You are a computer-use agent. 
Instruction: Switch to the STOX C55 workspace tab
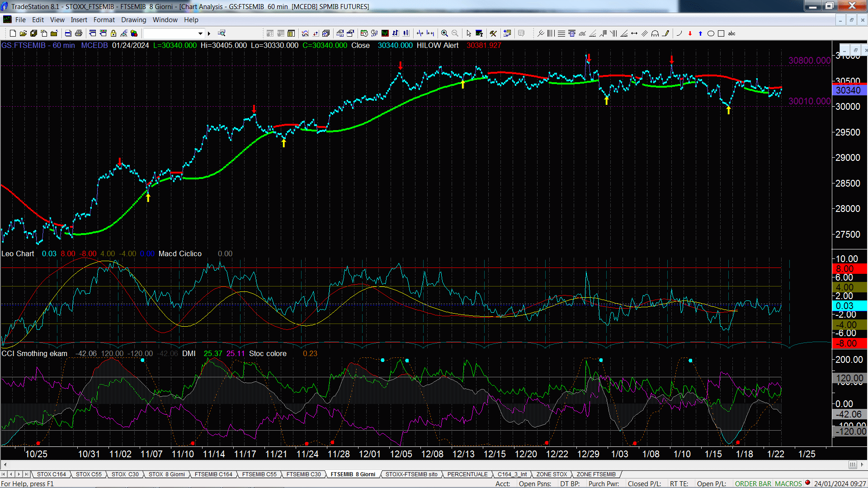[89, 474]
